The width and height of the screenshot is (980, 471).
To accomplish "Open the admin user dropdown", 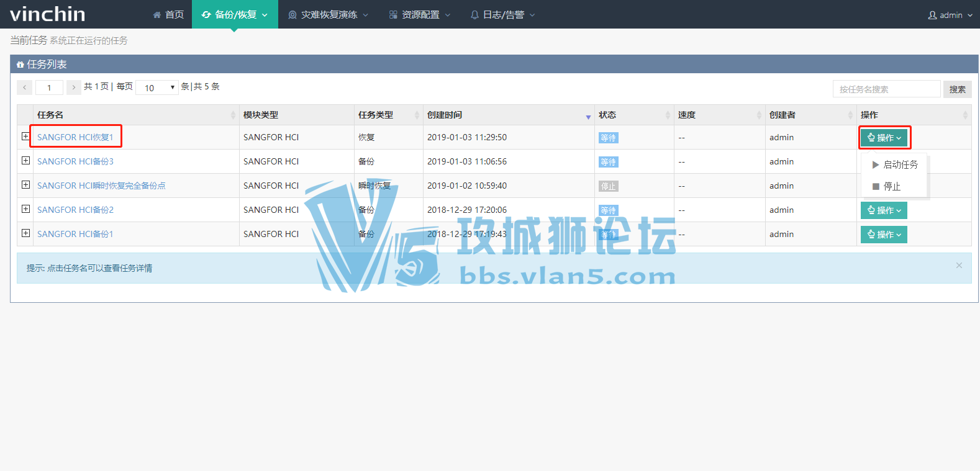I will (x=950, y=15).
